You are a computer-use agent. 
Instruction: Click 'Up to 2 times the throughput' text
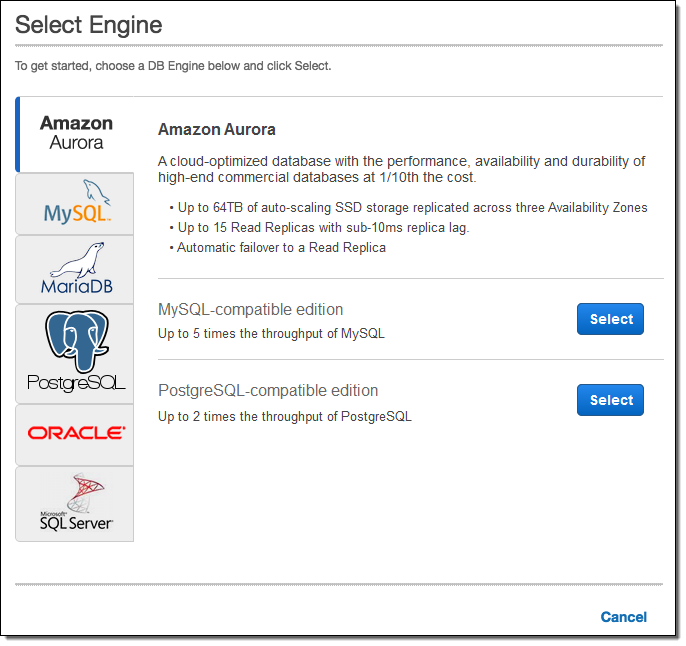tap(284, 416)
